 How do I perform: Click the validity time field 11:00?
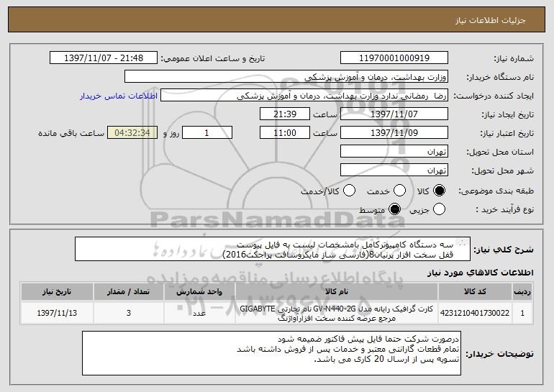(x=285, y=133)
